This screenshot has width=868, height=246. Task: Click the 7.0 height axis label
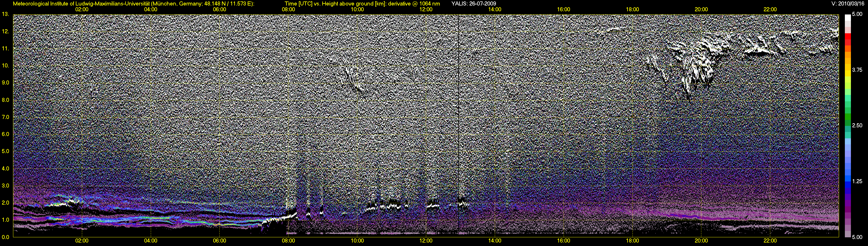5,117
